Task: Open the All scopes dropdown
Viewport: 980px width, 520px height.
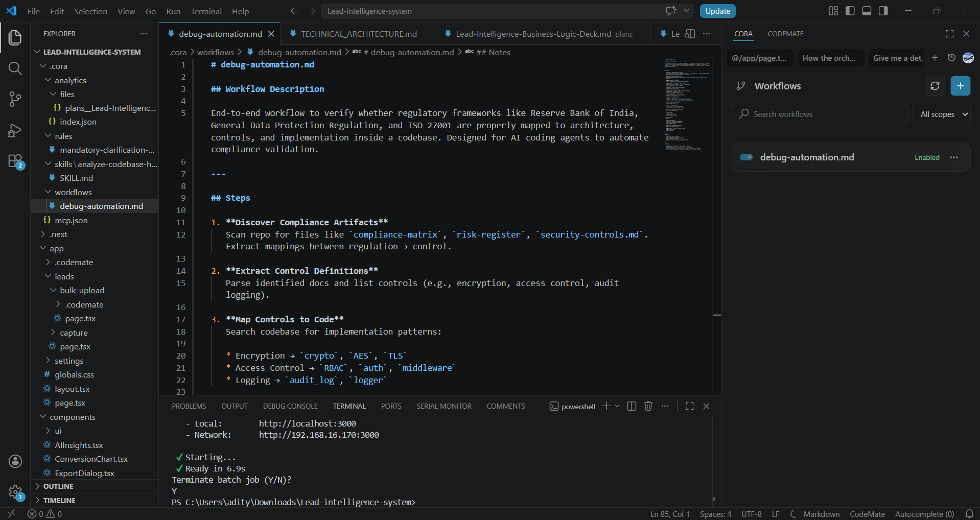Action: 942,114
